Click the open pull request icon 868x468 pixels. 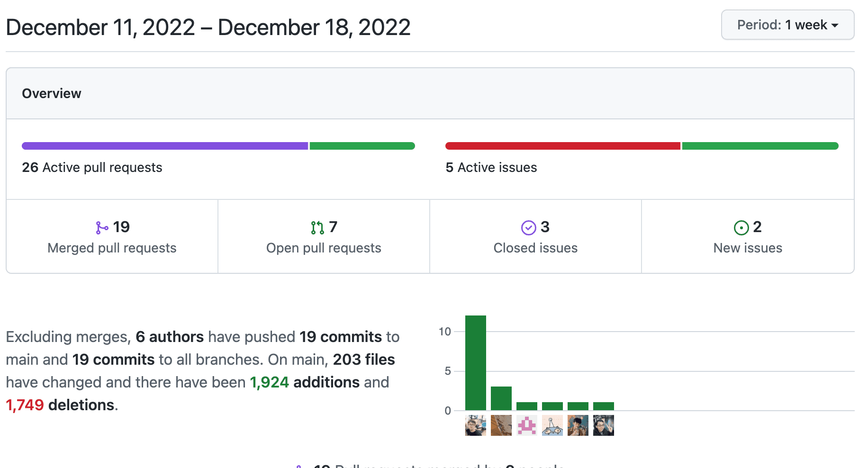(317, 228)
